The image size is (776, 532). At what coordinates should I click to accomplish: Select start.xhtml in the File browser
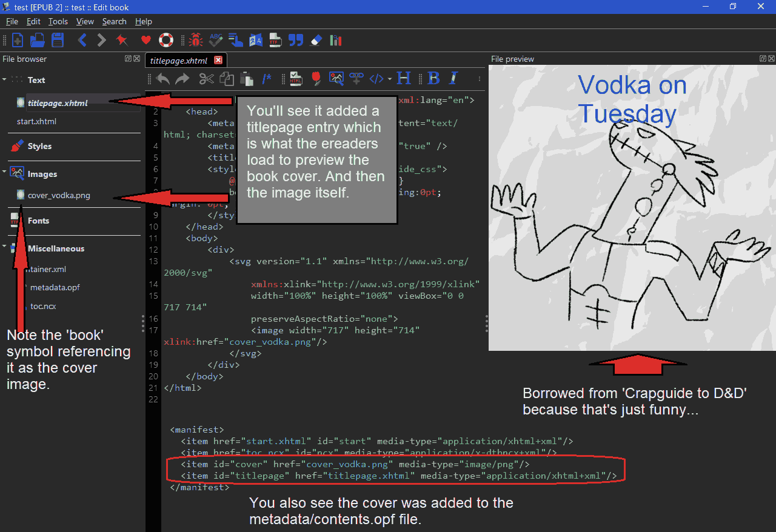36,121
